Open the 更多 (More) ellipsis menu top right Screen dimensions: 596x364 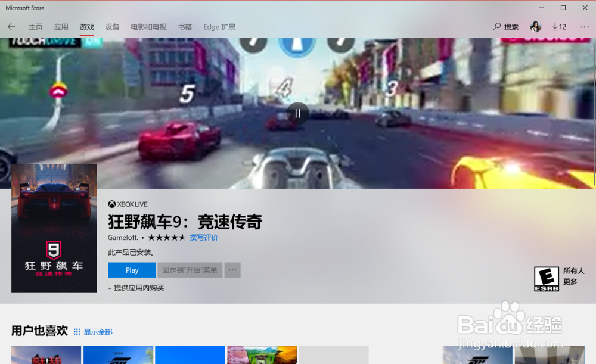click(584, 26)
